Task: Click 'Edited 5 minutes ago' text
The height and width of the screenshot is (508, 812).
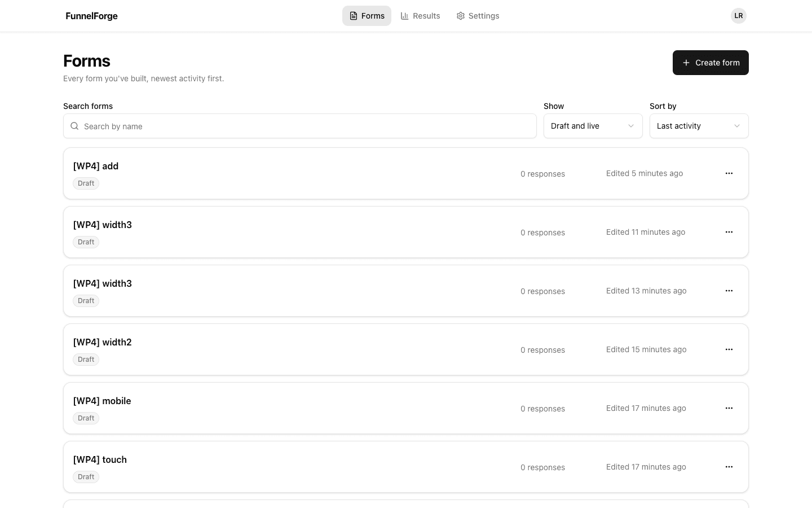Action: [645, 173]
